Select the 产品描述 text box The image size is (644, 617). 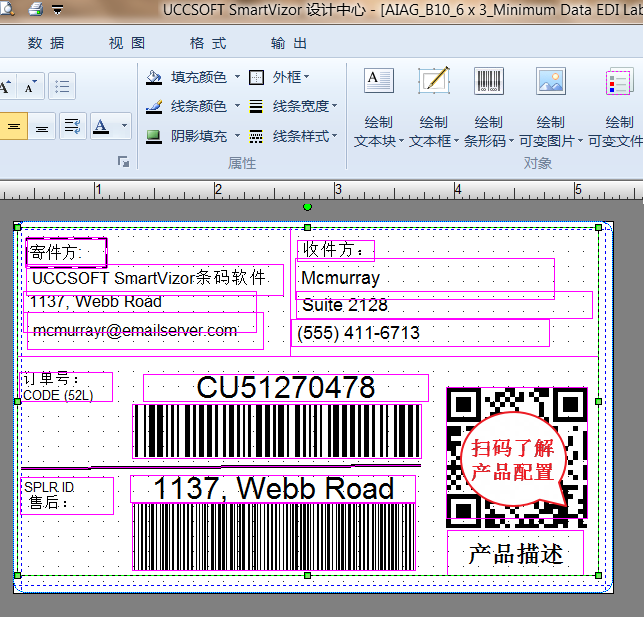pyautogui.click(x=515, y=553)
